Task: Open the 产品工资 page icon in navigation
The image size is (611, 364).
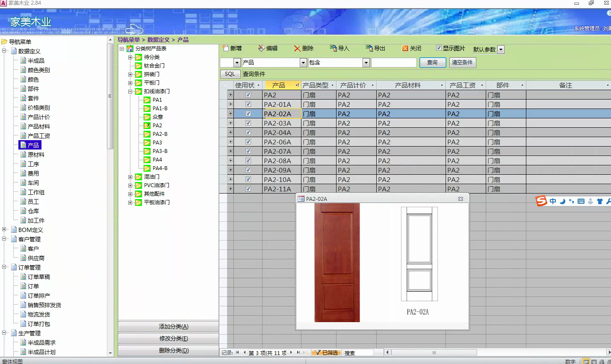Action: click(24, 135)
